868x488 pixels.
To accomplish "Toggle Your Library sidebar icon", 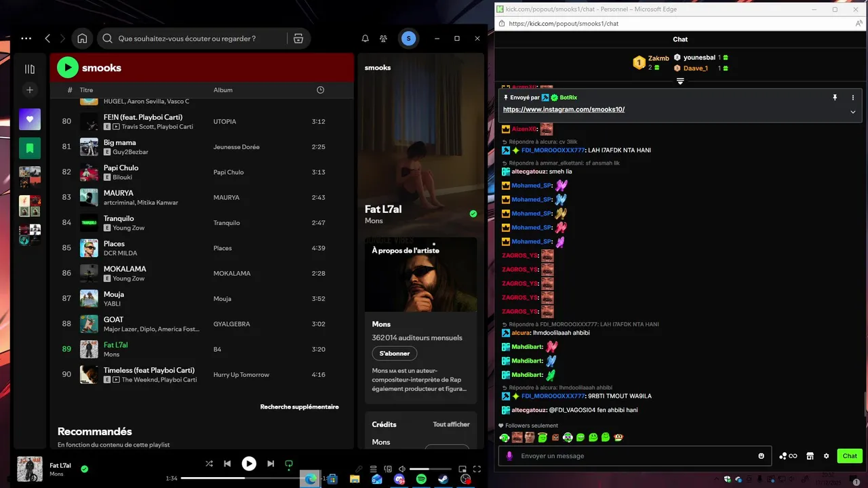I will [x=29, y=69].
